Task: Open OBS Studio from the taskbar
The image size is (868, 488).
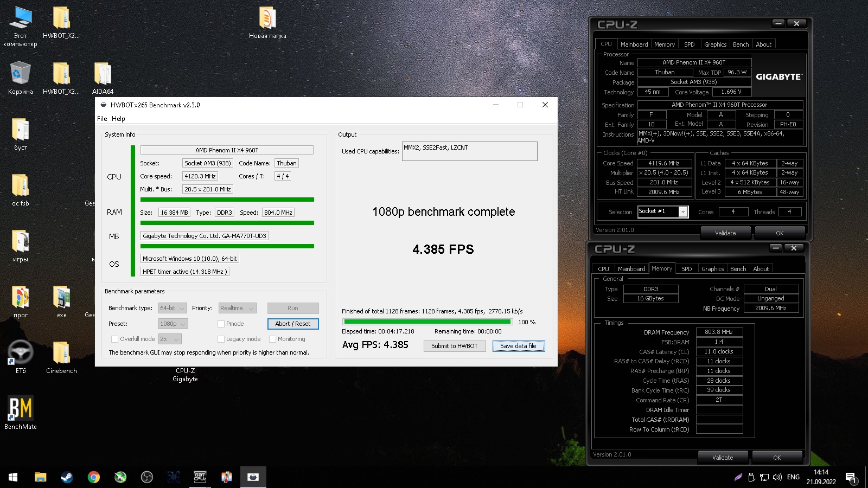Action: point(146,477)
